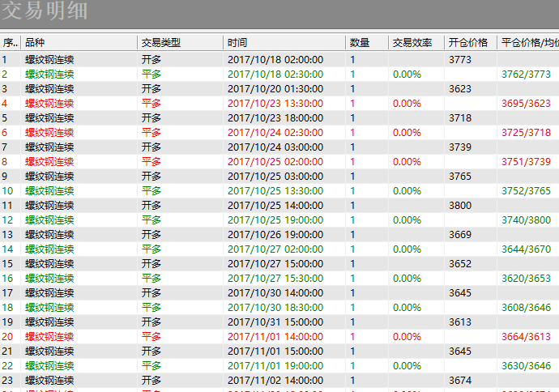Select time cell 2017/10/31 15:00:00

pos(275,322)
